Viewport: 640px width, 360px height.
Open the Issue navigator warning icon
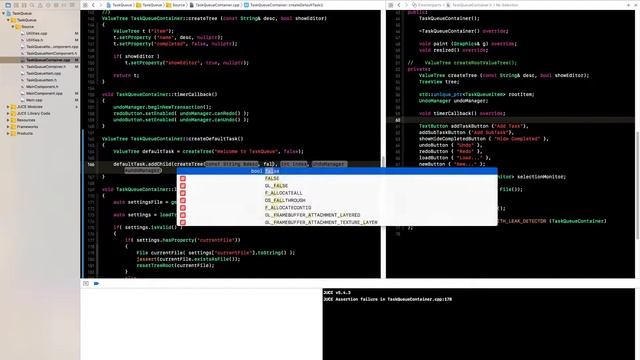[40, 5]
